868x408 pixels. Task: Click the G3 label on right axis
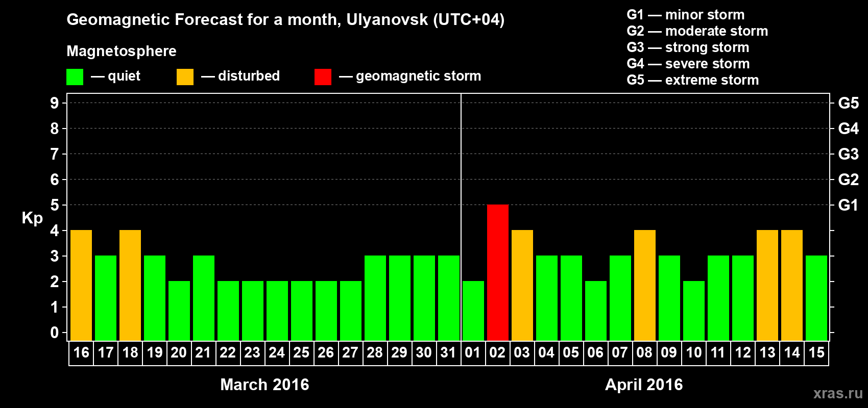(848, 154)
